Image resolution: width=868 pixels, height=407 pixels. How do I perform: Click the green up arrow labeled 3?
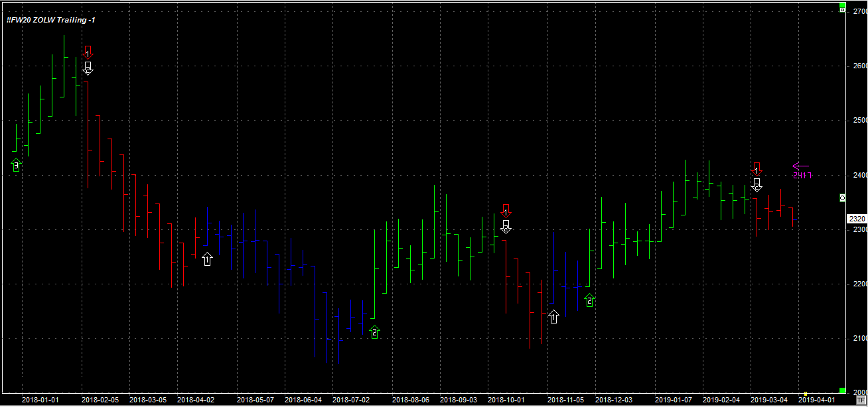tap(17, 165)
